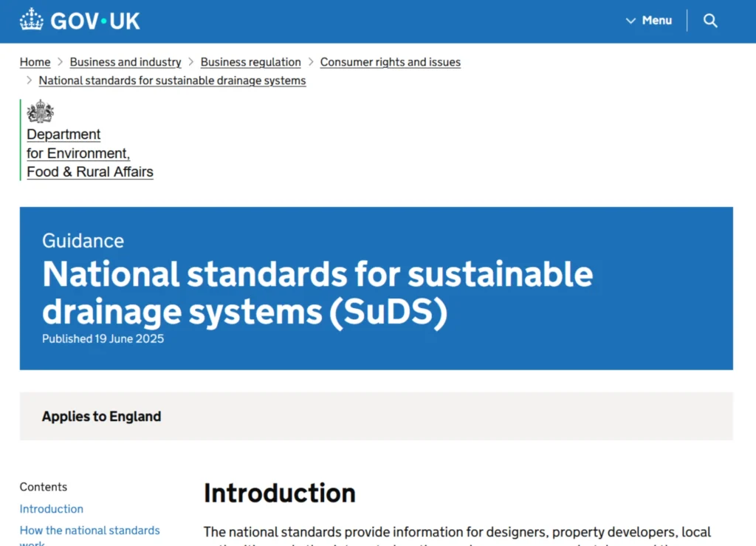The image size is (756, 546).
Task: Open How the national standards work link
Action: pyautogui.click(x=89, y=536)
